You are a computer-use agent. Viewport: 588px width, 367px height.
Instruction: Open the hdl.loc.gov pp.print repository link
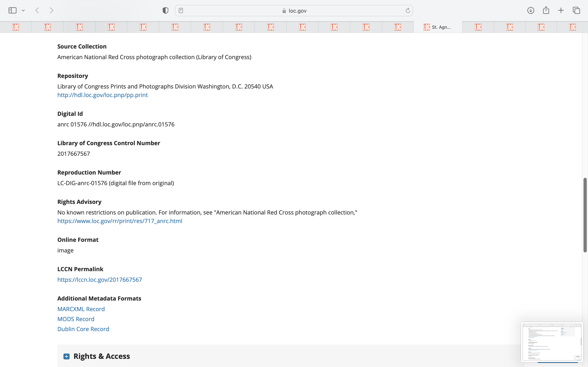(102, 95)
